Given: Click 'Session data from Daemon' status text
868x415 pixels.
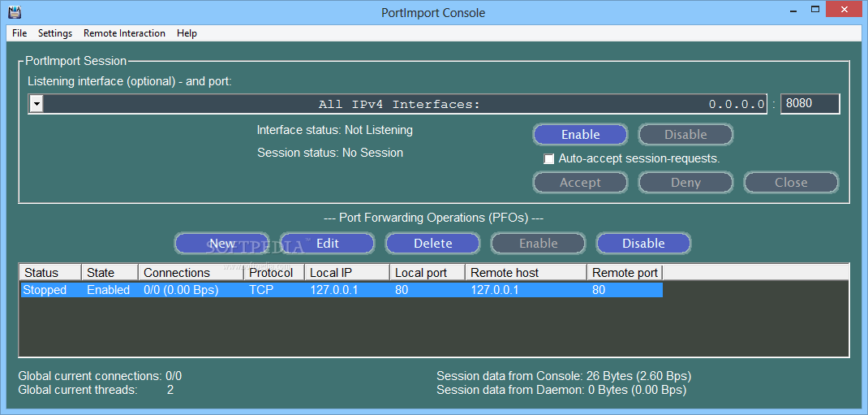Looking at the screenshot, I should coord(561,390).
